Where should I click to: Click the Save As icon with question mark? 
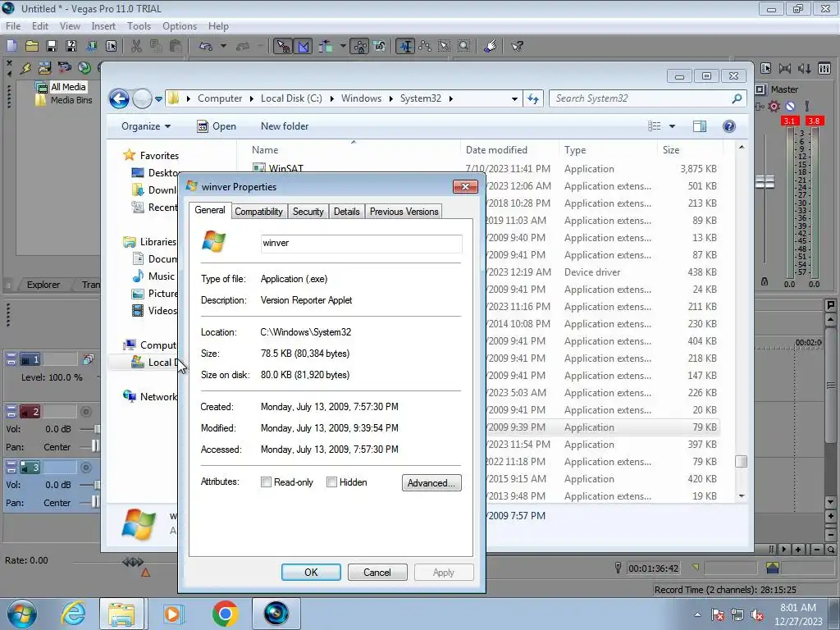click(x=71, y=46)
